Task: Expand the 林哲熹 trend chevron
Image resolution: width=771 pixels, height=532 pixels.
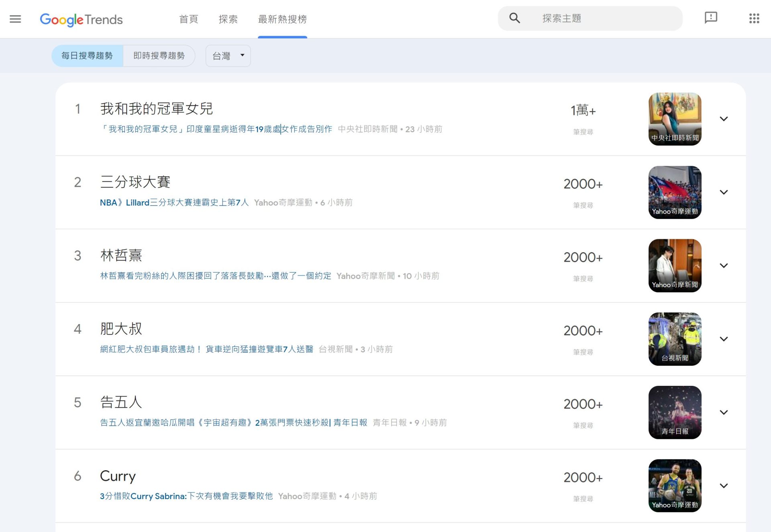Action: click(724, 266)
